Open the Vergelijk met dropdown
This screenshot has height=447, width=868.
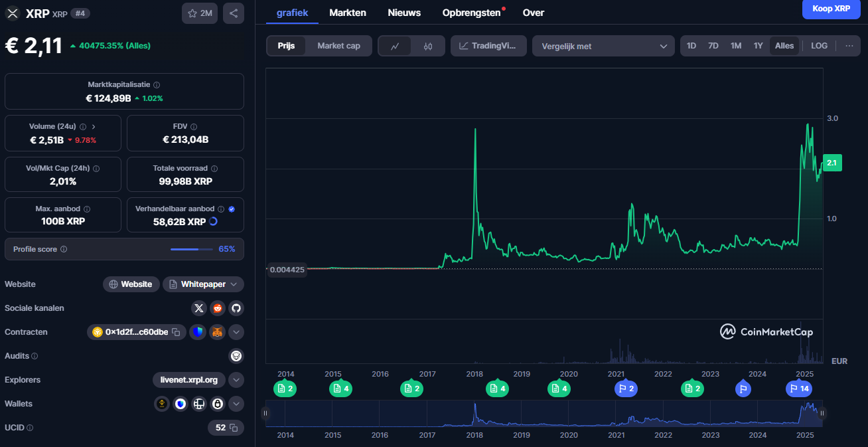(603, 46)
